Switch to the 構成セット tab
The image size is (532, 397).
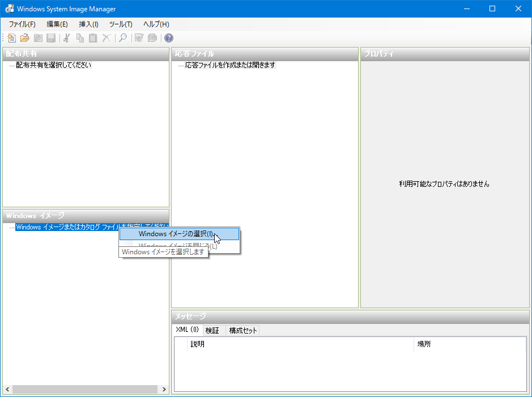tap(243, 330)
